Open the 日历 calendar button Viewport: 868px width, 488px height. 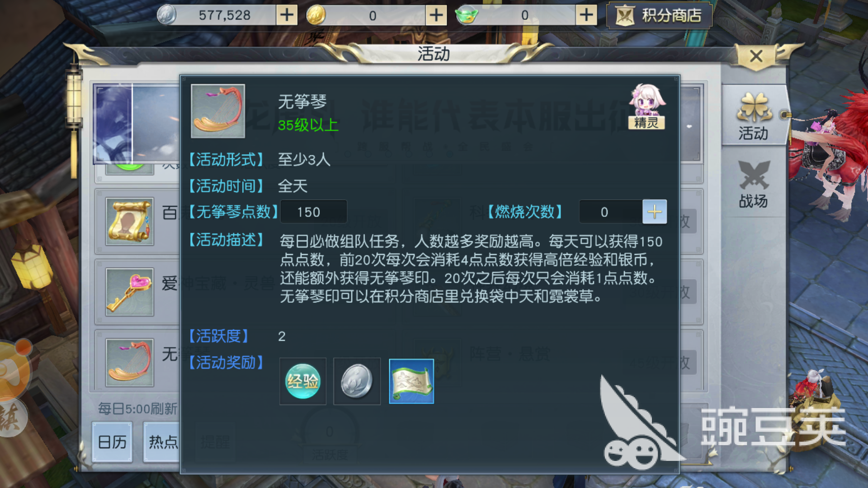112,442
